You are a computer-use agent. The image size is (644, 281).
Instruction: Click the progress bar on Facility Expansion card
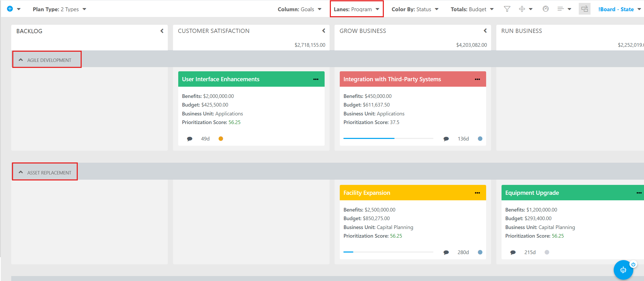(x=388, y=252)
